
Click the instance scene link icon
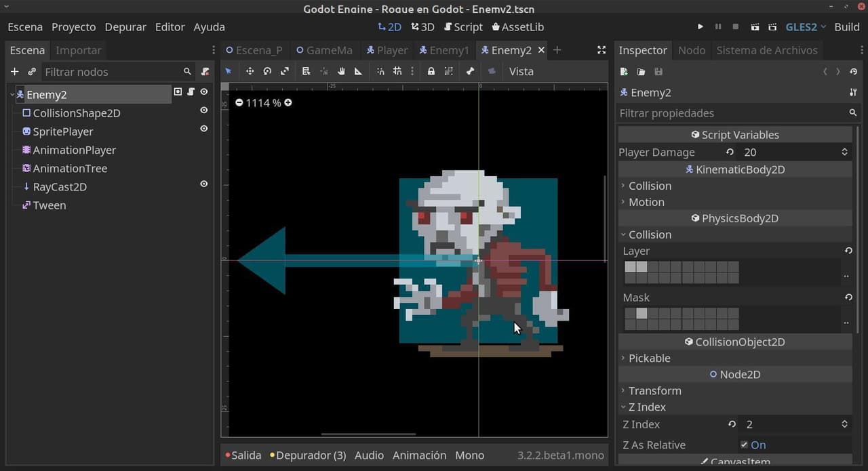click(x=32, y=71)
